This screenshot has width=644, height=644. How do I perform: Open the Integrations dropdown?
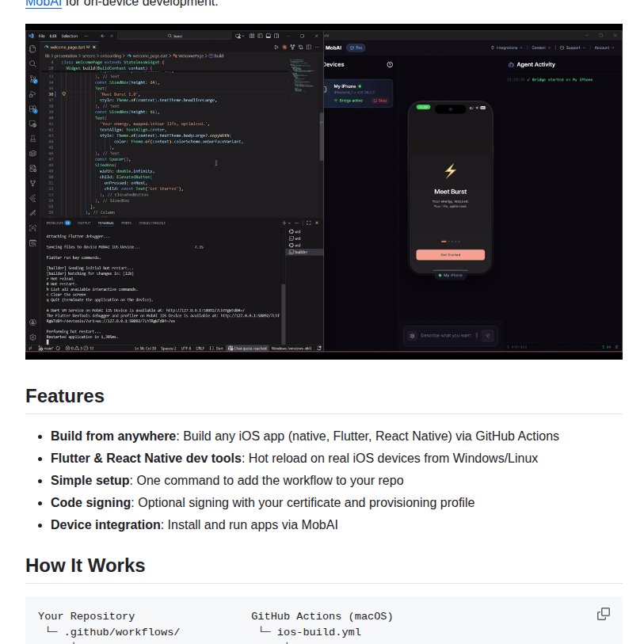pyautogui.click(x=508, y=48)
